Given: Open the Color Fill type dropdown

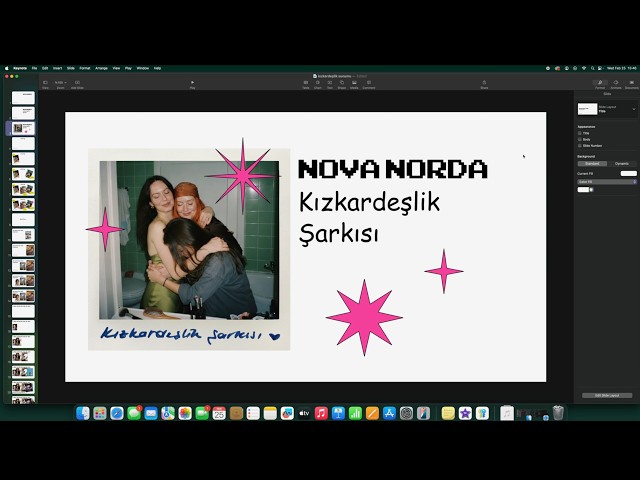Looking at the screenshot, I should (607, 182).
